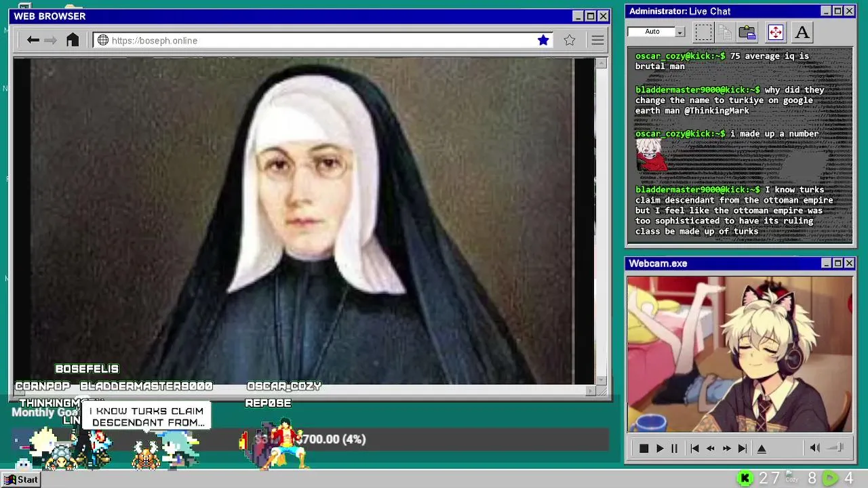Close the Webcam.exe window
Screen dimensions: 868x488
tap(849, 263)
